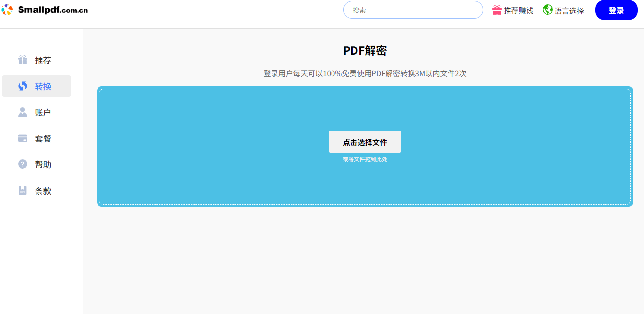Click the pink gift icon beside 推荐赚钱
The height and width of the screenshot is (314, 644).
click(497, 10)
